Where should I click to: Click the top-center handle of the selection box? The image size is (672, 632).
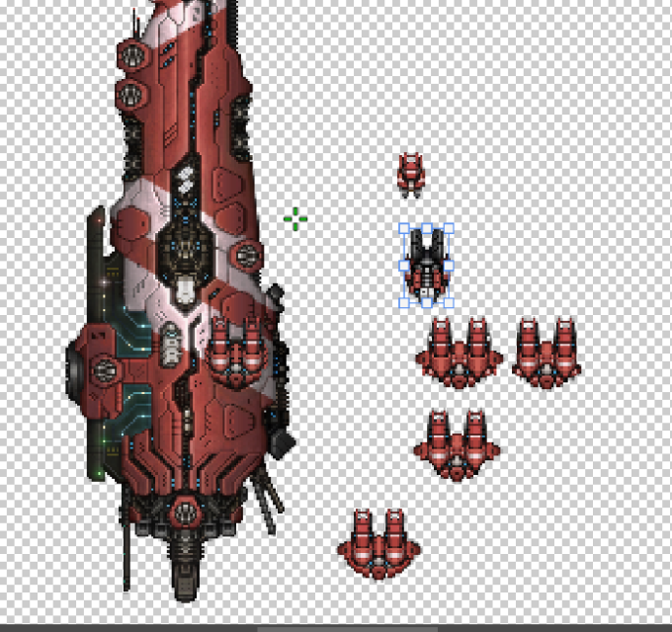pos(426,228)
